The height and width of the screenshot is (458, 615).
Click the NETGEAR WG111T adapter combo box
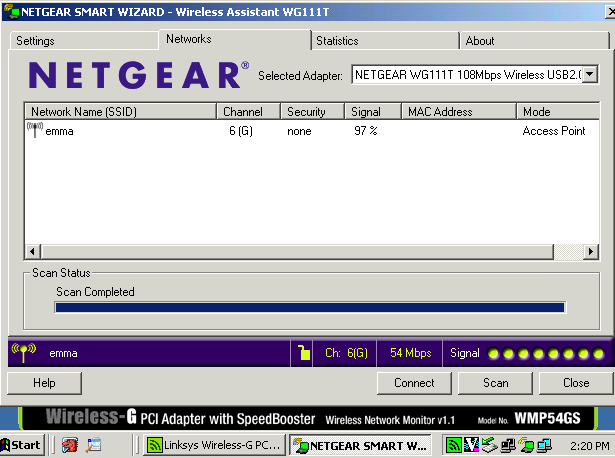pyautogui.click(x=475, y=75)
